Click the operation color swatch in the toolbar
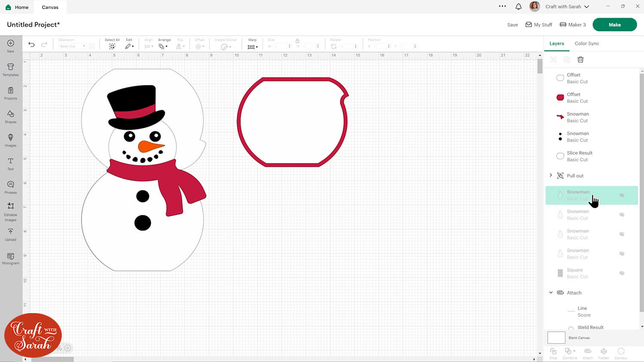The height and width of the screenshot is (362, 644). point(92,46)
